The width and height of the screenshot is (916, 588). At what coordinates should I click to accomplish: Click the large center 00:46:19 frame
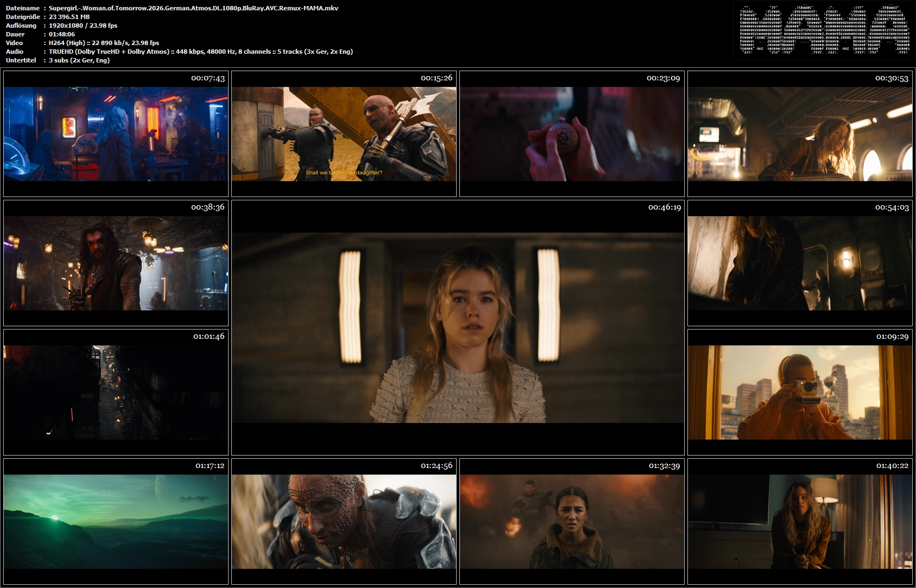pyautogui.click(x=458, y=327)
